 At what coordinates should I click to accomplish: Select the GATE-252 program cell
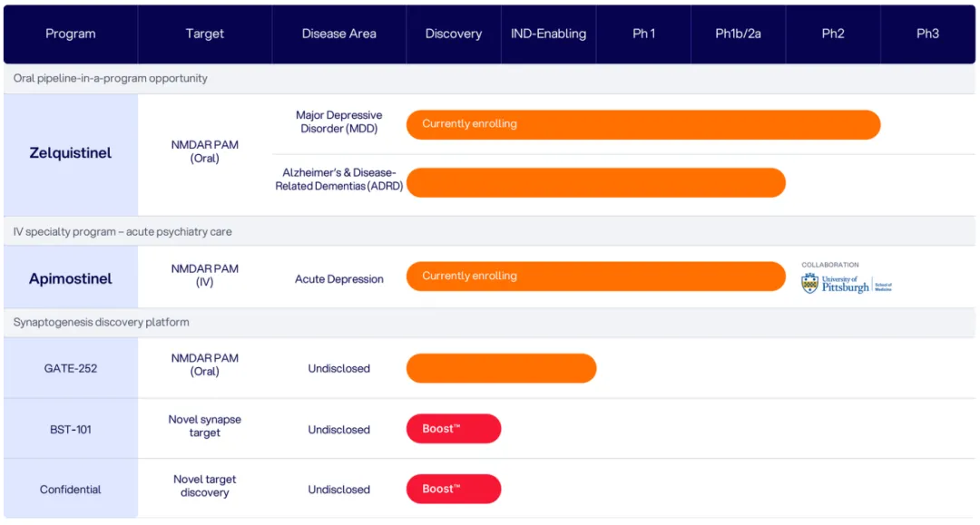[71, 369]
